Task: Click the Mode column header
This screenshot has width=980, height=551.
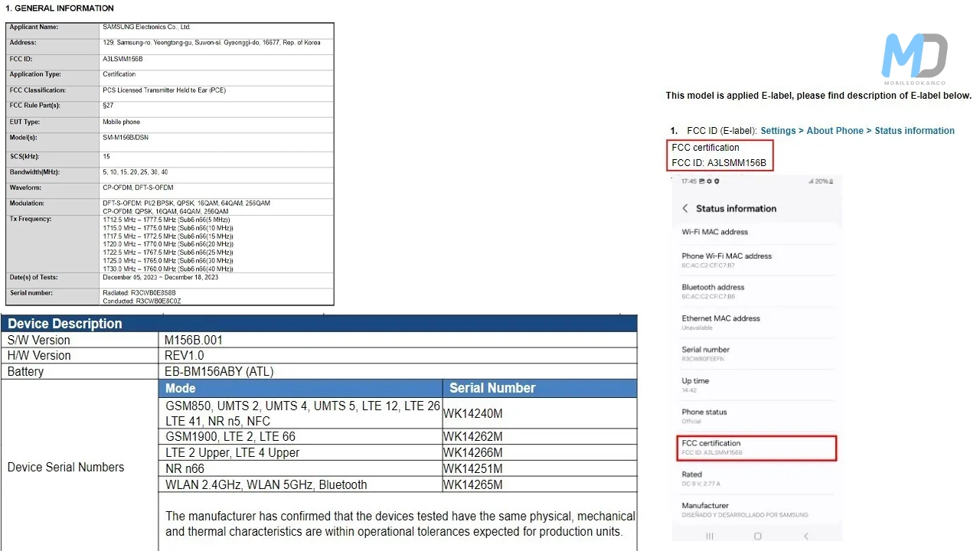Action: (181, 388)
